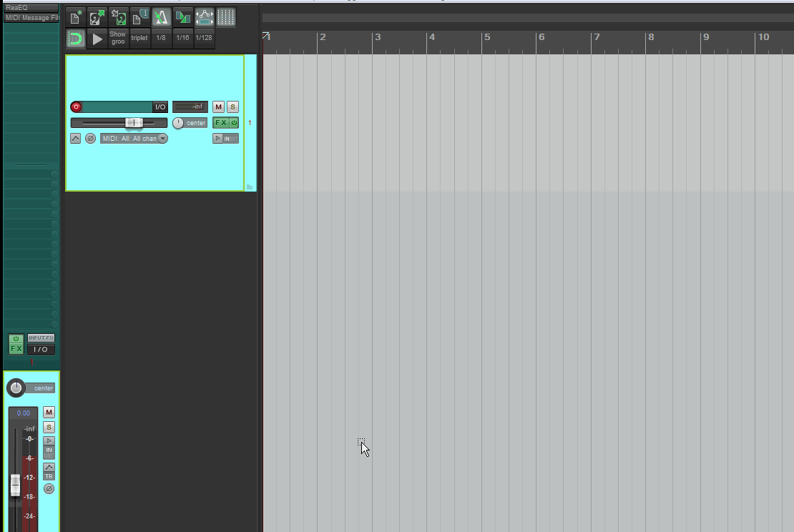The height and width of the screenshot is (532, 794).
Task: Set grid to 1/8 button
Action: coord(161,39)
